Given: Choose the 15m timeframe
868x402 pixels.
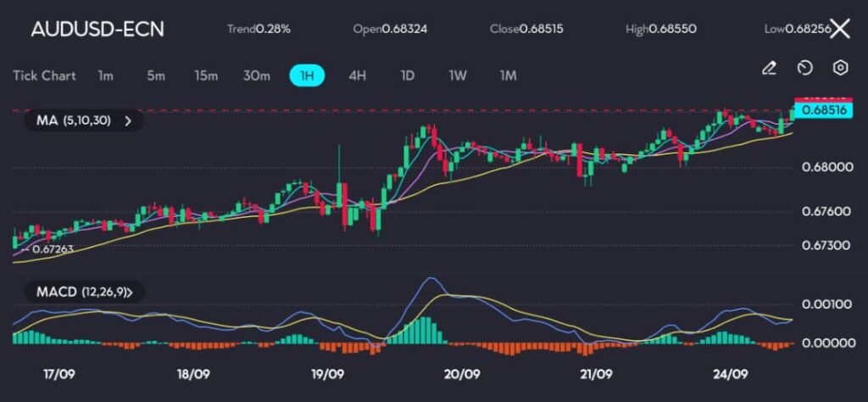Looking at the screenshot, I should coord(206,75).
